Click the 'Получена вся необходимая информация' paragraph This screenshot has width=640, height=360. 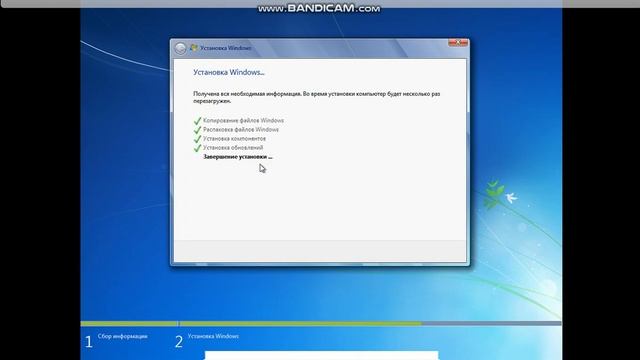316,97
